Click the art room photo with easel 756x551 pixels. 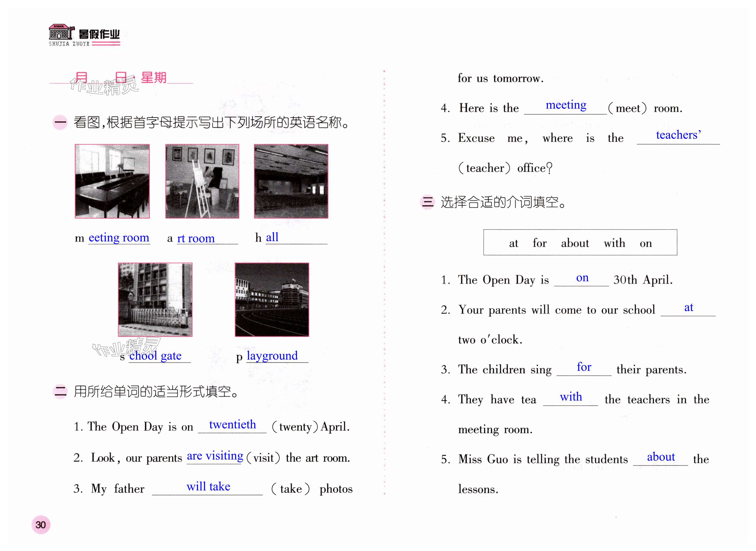click(202, 181)
